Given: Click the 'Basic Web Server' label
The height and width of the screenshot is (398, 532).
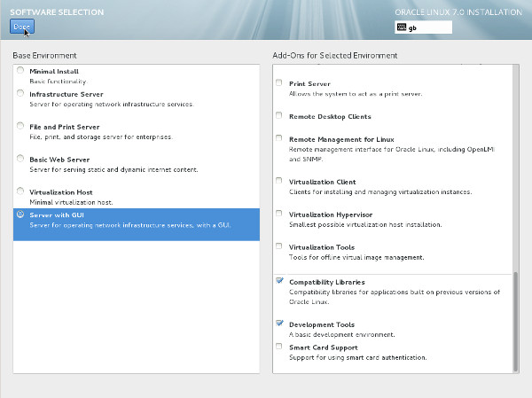Looking at the screenshot, I should coord(59,160).
